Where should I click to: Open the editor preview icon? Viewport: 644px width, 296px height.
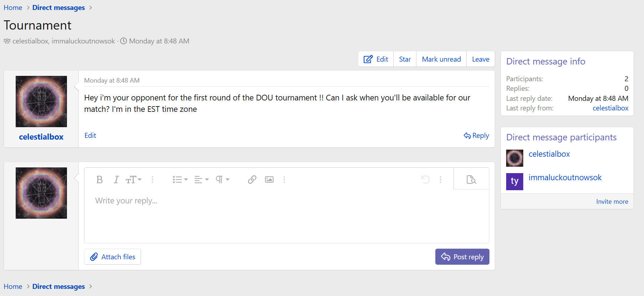(471, 180)
